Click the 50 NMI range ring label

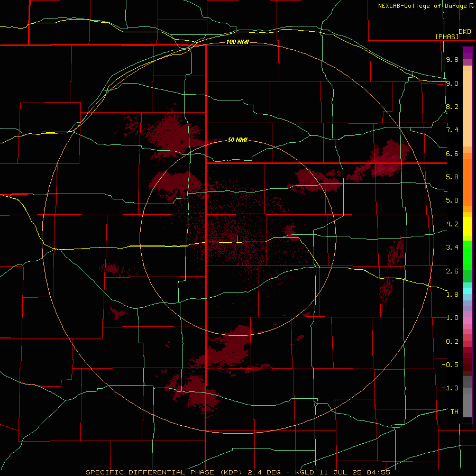pyautogui.click(x=237, y=140)
